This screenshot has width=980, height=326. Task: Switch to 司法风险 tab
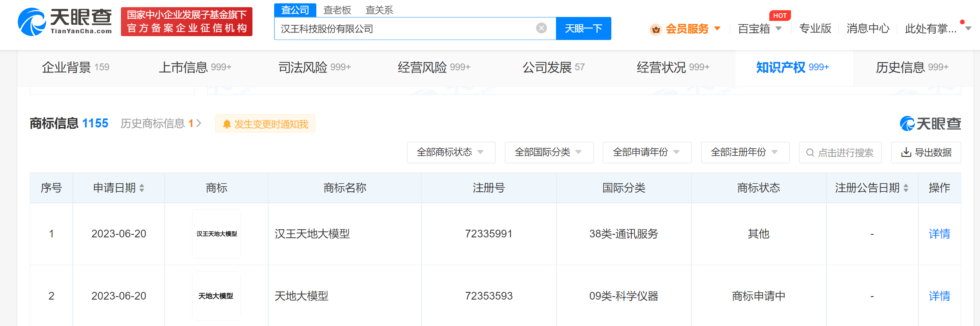coord(314,67)
